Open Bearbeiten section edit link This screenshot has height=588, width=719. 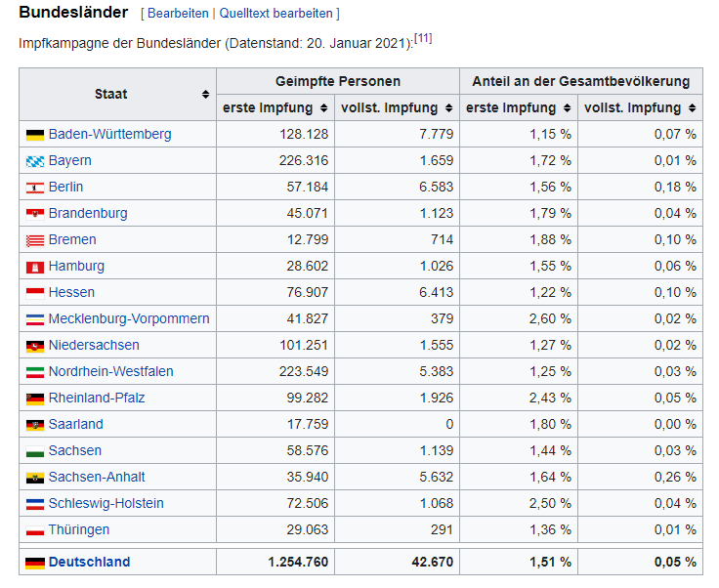click(x=178, y=14)
